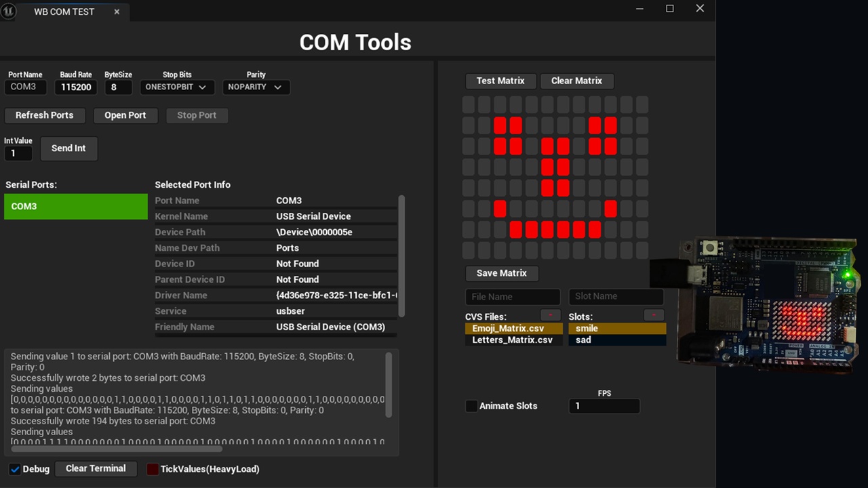Remove selected CVS file with minus button
Viewport: 868px width, 488px height.
click(550, 315)
